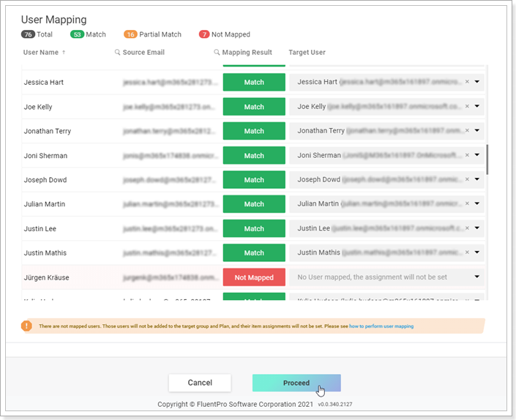
Task: Open the how to perform user mapping link
Action: [381, 326]
